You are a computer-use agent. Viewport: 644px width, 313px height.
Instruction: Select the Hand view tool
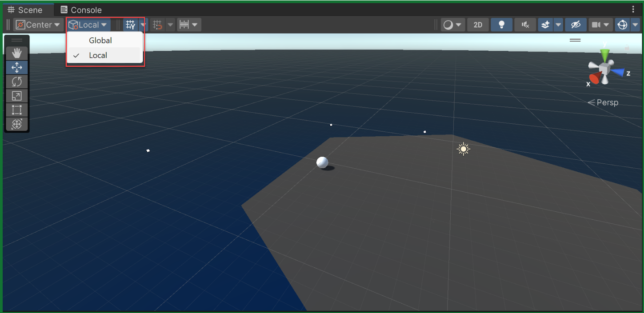17,53
